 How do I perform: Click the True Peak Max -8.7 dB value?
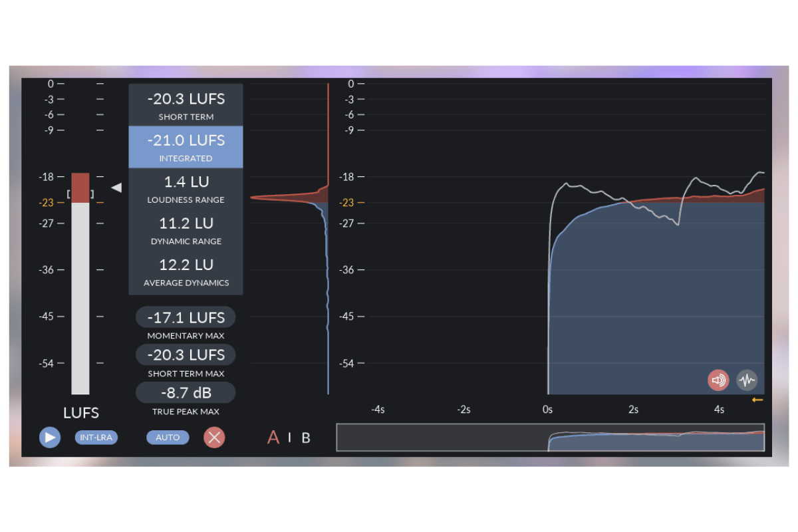click(186, 392)
